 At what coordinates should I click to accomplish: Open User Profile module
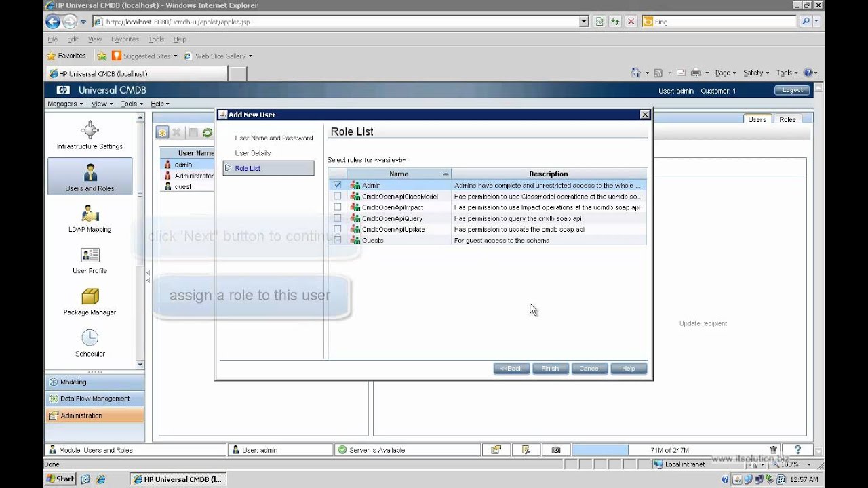point(90,260)
